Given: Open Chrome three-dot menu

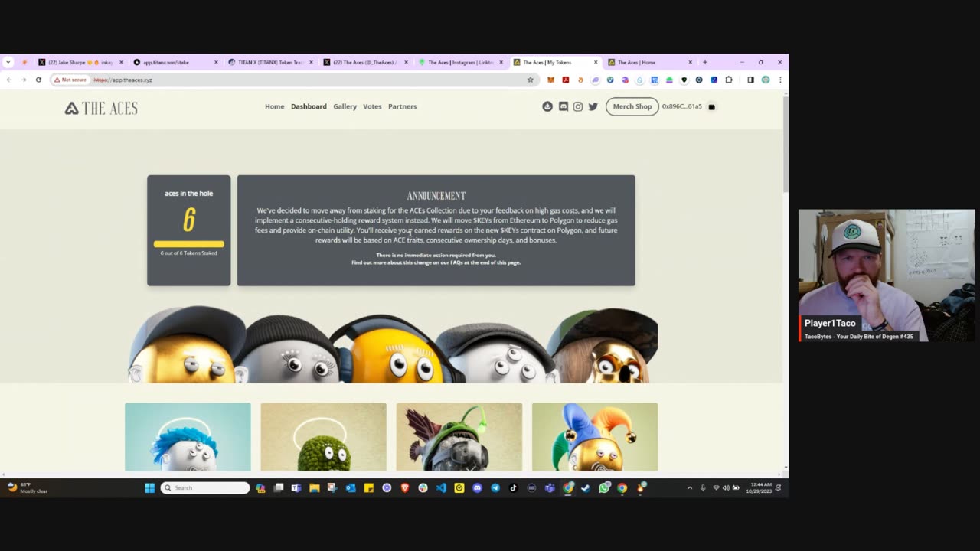Looking at the screenshot, I should coord(780,80).
